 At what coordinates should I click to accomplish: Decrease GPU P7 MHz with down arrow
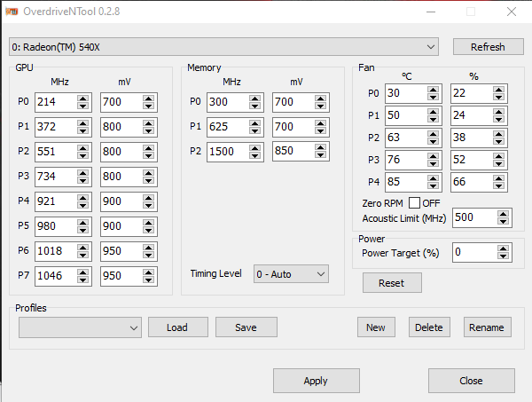point(82,280)
